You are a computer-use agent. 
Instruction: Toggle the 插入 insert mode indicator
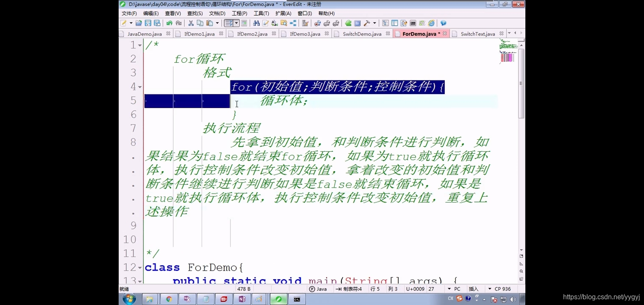[473, 289]
